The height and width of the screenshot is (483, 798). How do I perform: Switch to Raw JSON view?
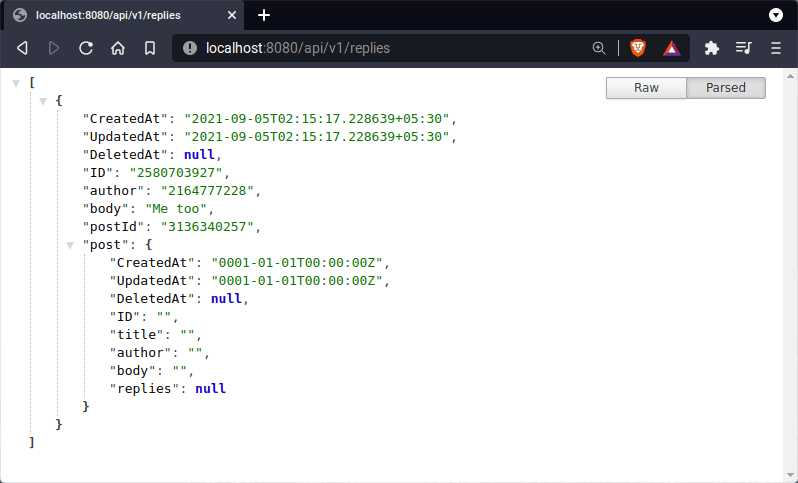click(646, 88)
